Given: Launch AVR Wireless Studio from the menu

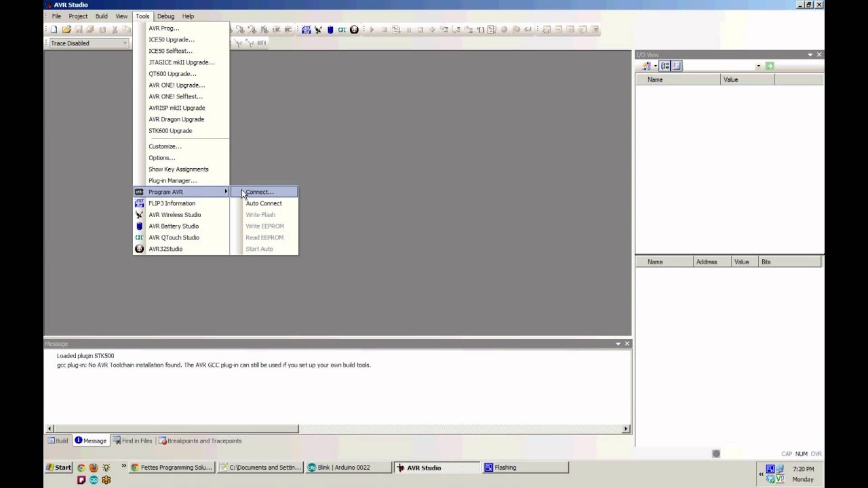Looking at the screenshot, I should 182,215.
